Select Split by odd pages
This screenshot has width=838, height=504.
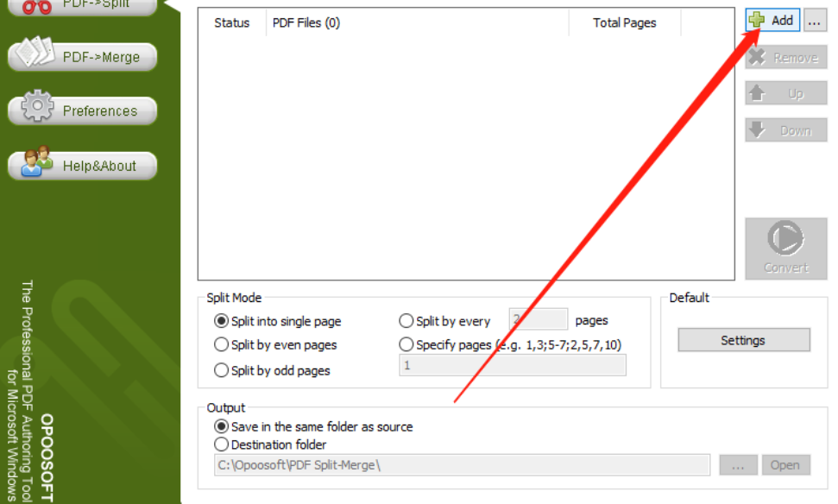coord(272,370)
